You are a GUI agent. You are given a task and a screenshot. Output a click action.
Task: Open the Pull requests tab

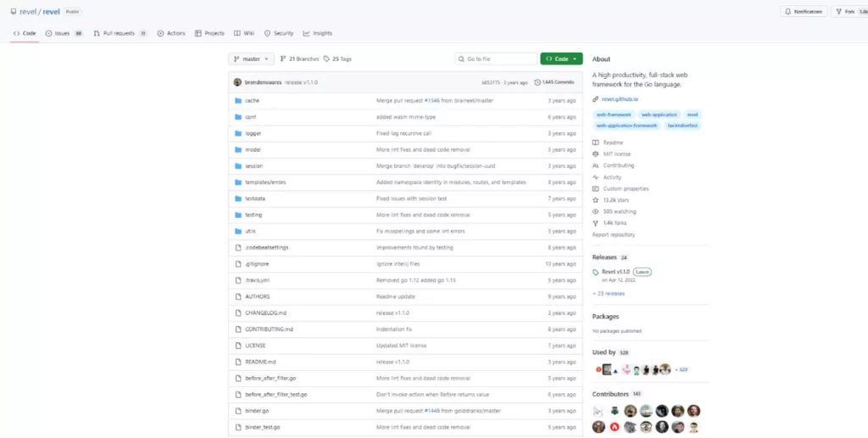tap(120, 33)
